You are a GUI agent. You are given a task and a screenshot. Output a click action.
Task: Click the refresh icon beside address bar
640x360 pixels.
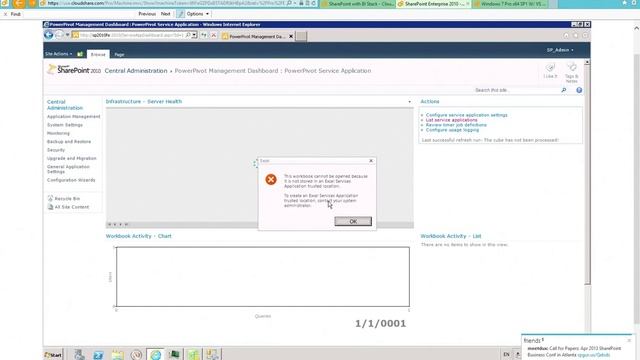pos(204,36)
